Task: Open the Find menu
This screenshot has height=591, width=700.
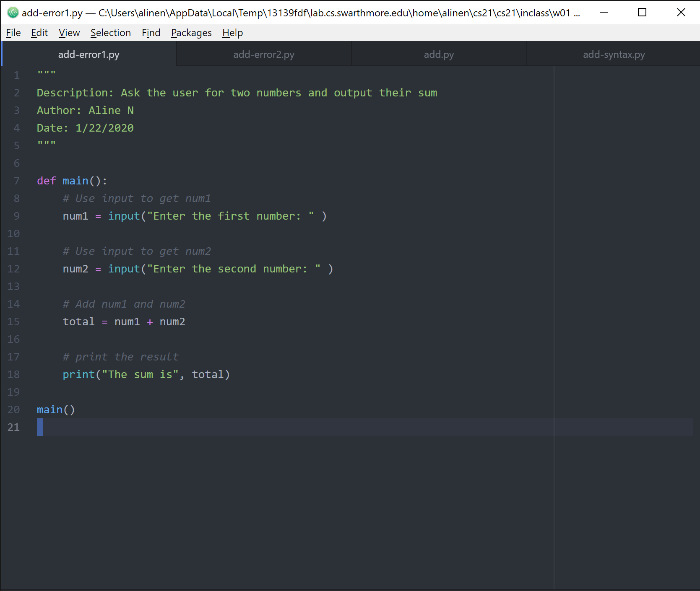Action: click(x=151, y=33)
